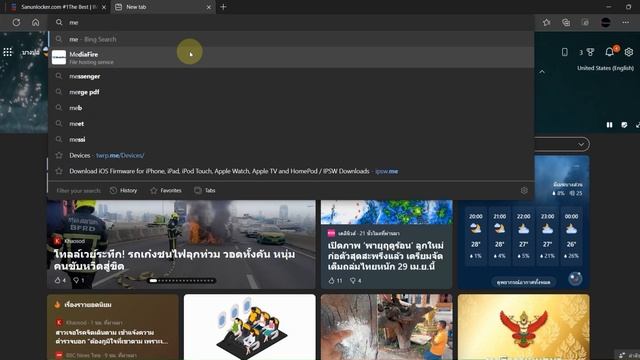Like the summer storm article

pyautogui.click(x=335, y=281)
